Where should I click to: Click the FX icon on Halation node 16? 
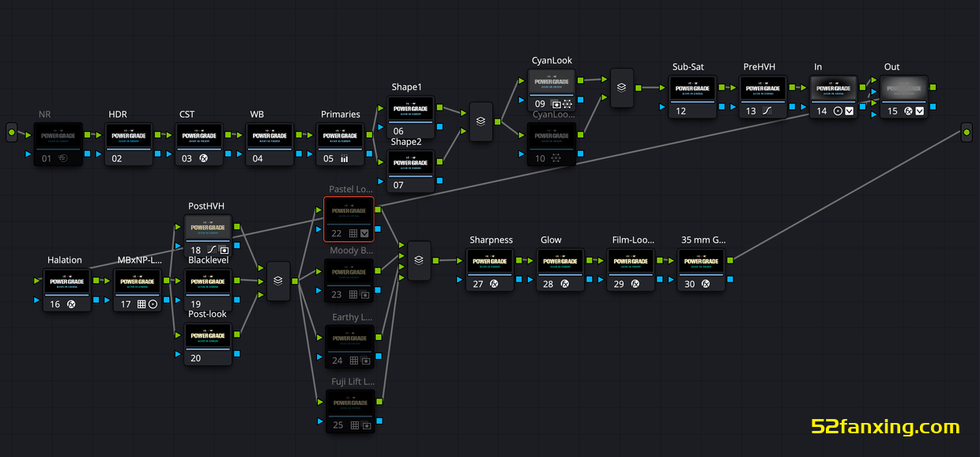(x=71, y=304)
